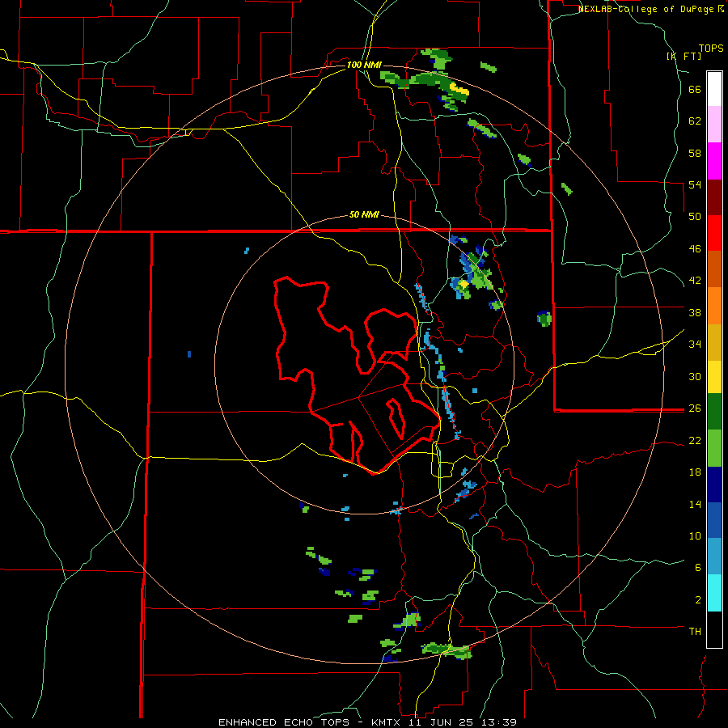Click the navy legend swatch below 18

[714, 485]
